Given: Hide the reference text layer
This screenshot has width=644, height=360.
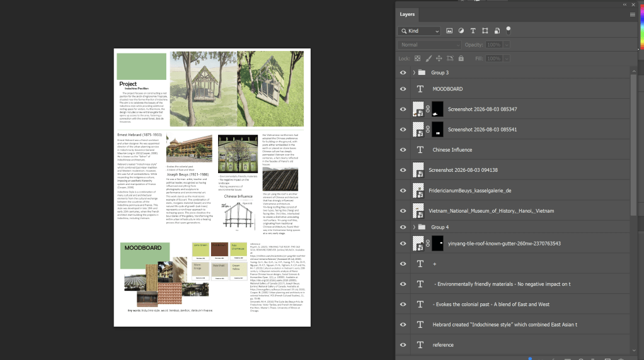Looking at the screenshot, I should [403, 345].
